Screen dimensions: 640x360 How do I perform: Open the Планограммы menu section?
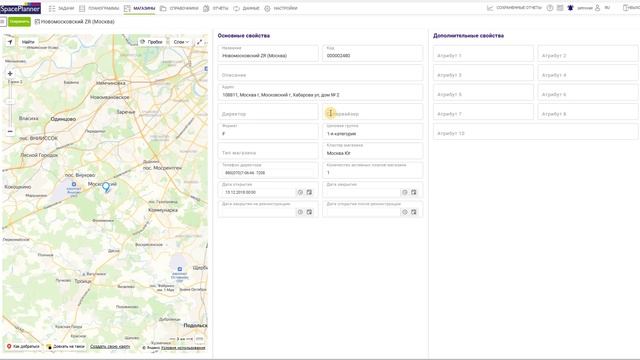pos(99,8)
